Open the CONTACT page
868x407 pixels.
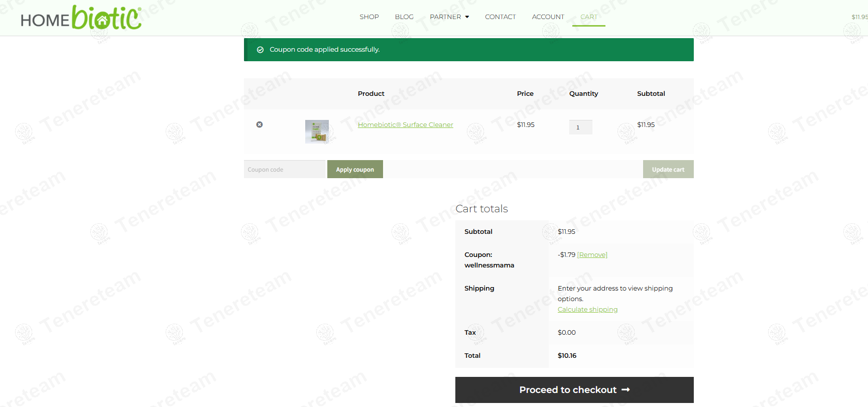click(500, 17)
